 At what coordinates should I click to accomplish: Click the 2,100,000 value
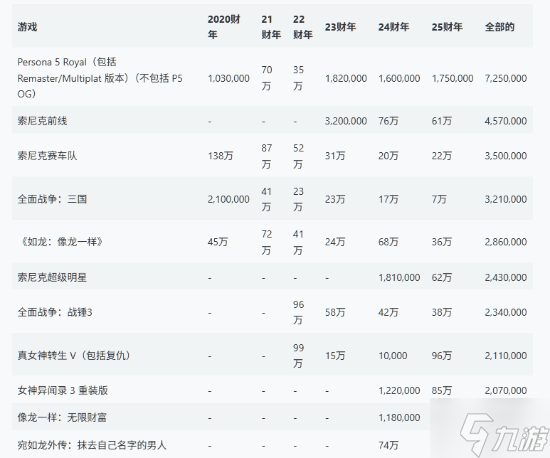229,199
